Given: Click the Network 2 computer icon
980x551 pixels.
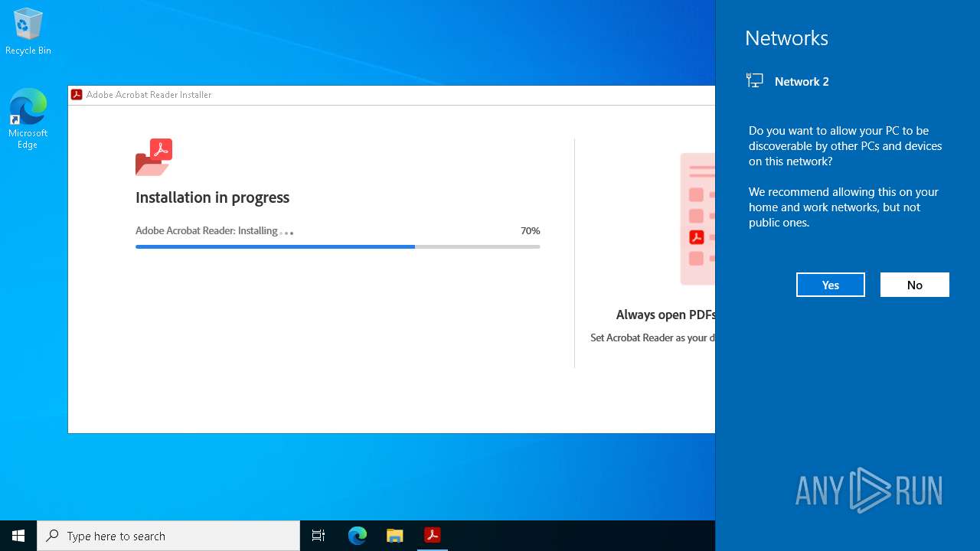Looking at the screenshot, I should tap(755, 80).
